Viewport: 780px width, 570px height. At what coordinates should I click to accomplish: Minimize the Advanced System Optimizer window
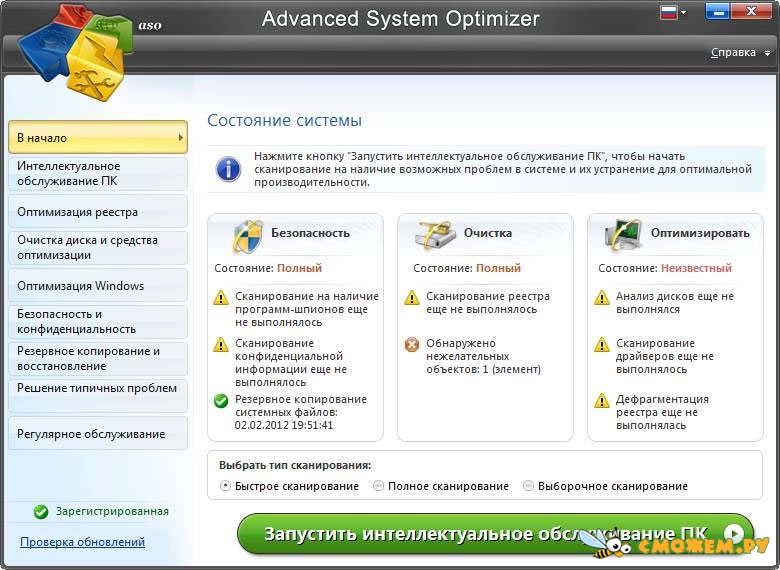point(718,12)
